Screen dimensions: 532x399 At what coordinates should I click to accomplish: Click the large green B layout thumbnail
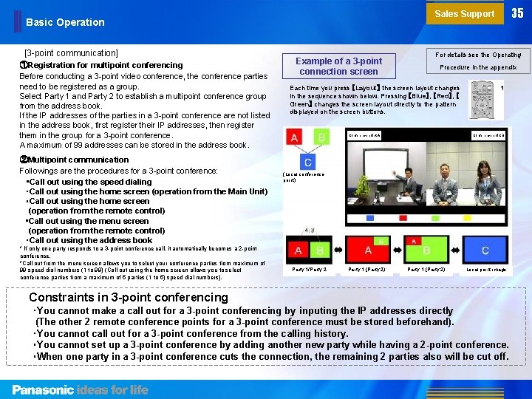pyautogui.click(x=426, y=250)
